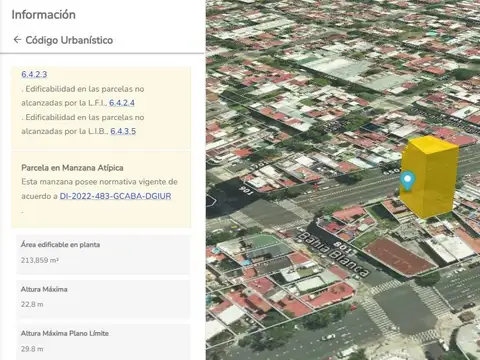Select the Altura Máxima Plano Límite value 29.8 m
This screenshot has height=360, width=480.
pyautogui.click(x=32, y=349)
